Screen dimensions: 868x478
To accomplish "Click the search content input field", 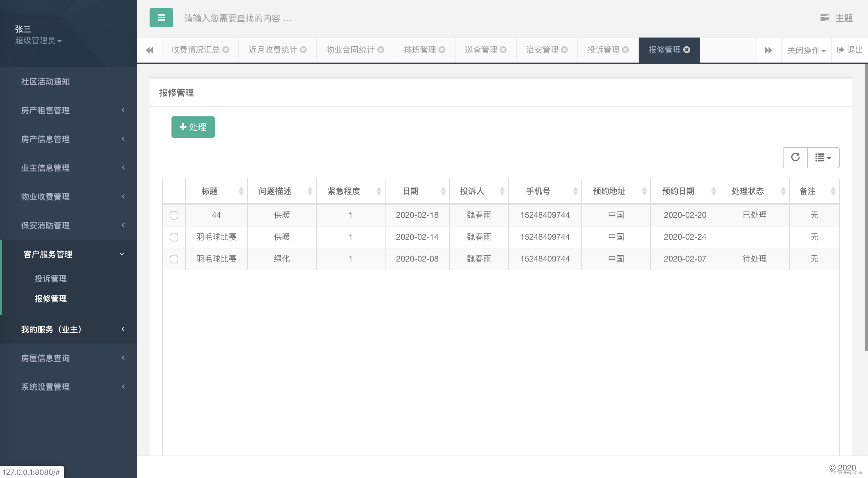I will pyautogui.click(x=237, y=18).
